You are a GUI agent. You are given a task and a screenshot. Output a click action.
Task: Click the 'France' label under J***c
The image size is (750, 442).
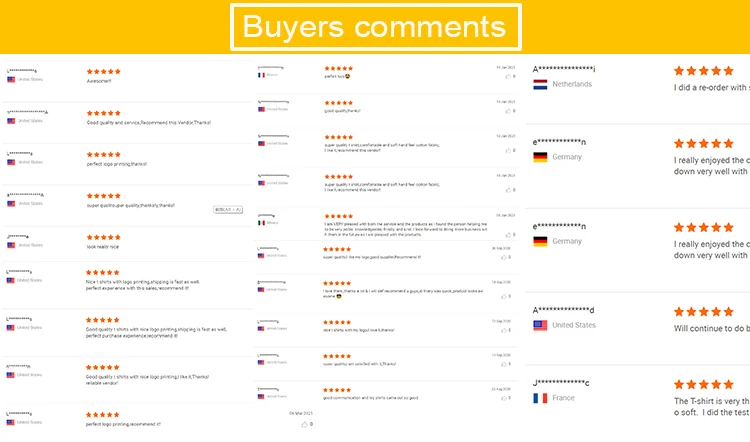point(563,397)
